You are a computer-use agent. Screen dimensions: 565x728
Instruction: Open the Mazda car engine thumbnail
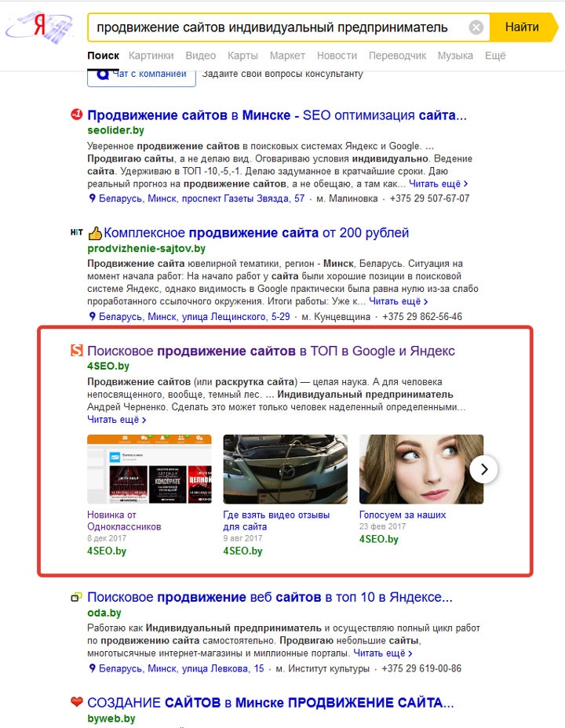point(285,469)
